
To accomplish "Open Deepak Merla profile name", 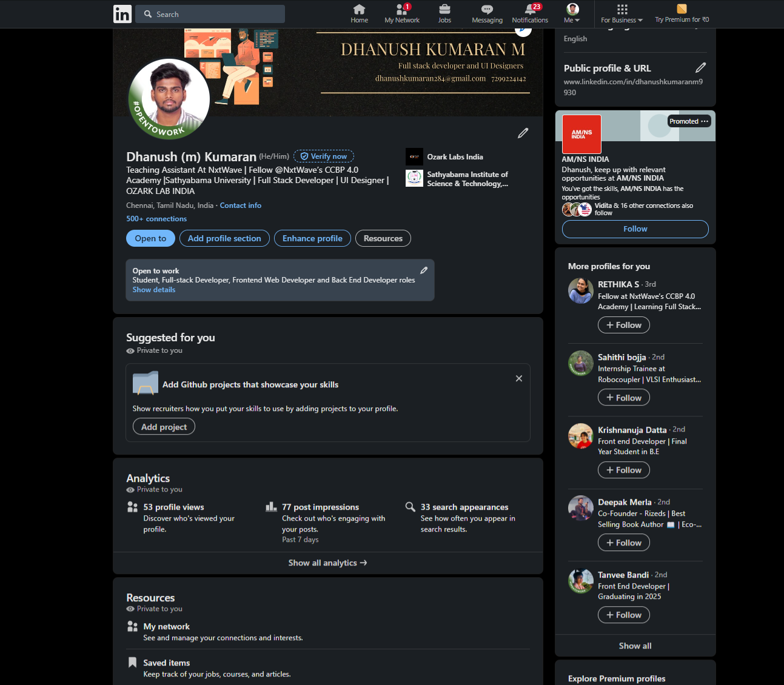I will click(x=625, y=502).
